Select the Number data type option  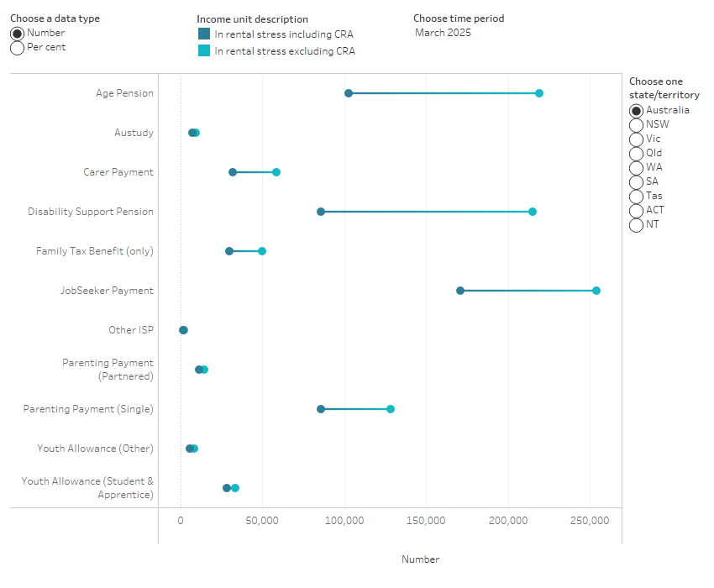tap(16, 33)
